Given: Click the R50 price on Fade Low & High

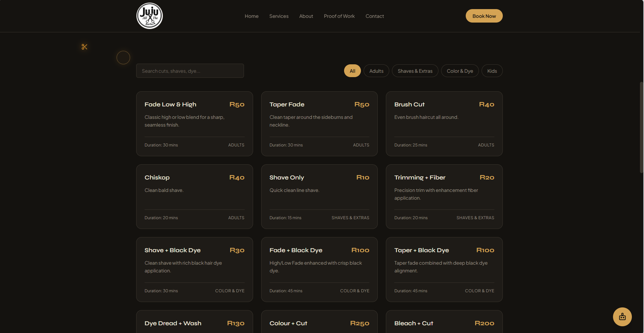Looking at the screenshot, I should [x=237, y=104].
